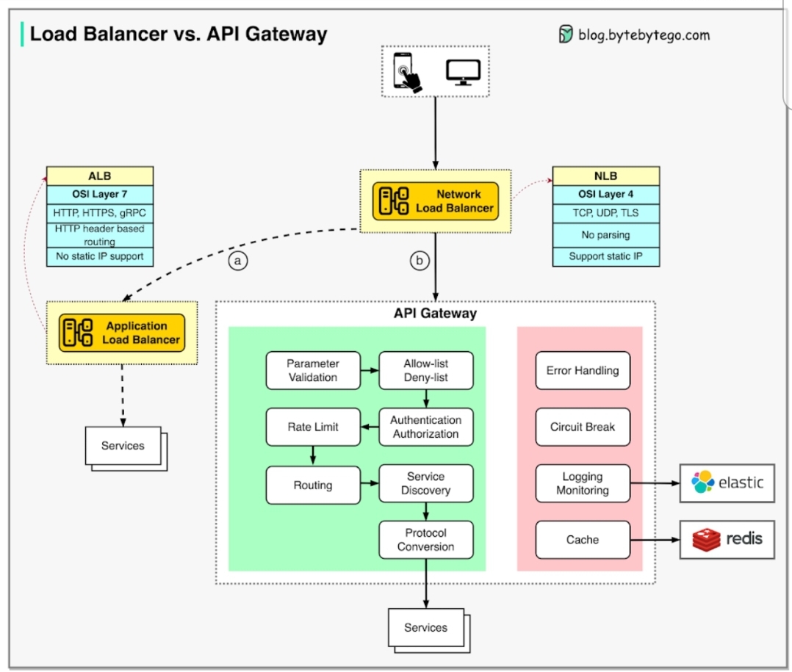792x672 pixels.
Task: Click the circled letter a marker
Action: pos(238,261)
